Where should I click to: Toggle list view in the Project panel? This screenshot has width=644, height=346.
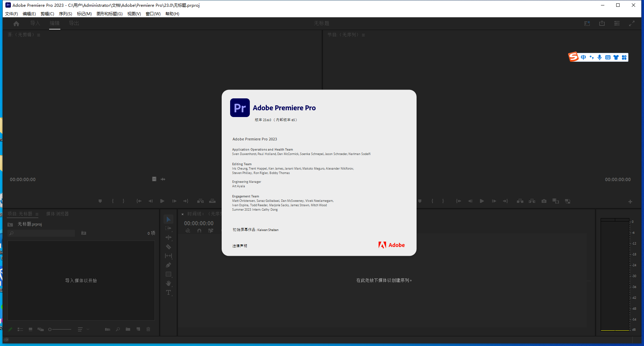coord(20,329)
